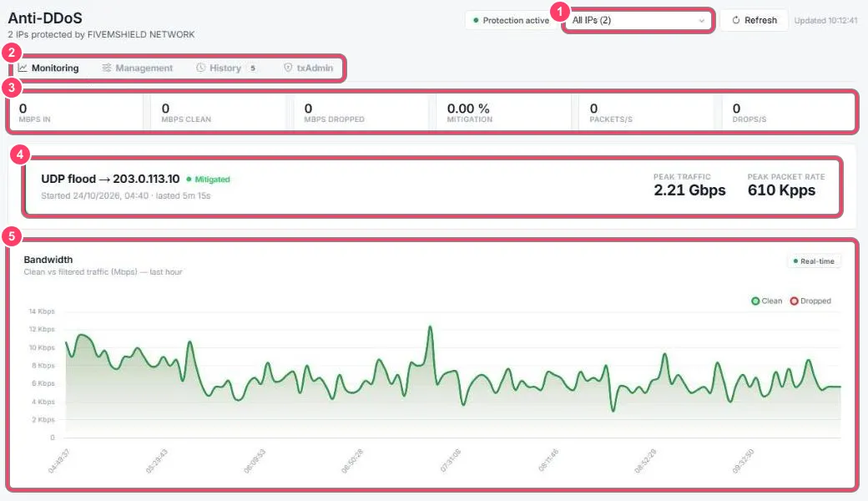Click the '2 IPs protected by FIVEMSHIELD NETWORK' text

pos(101,34)
